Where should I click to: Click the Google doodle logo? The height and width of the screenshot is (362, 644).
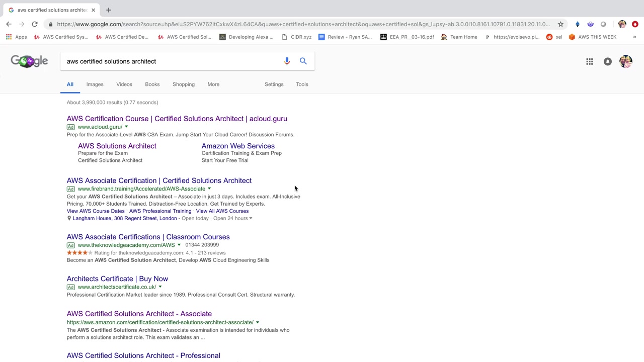click(x=29, y=61)
